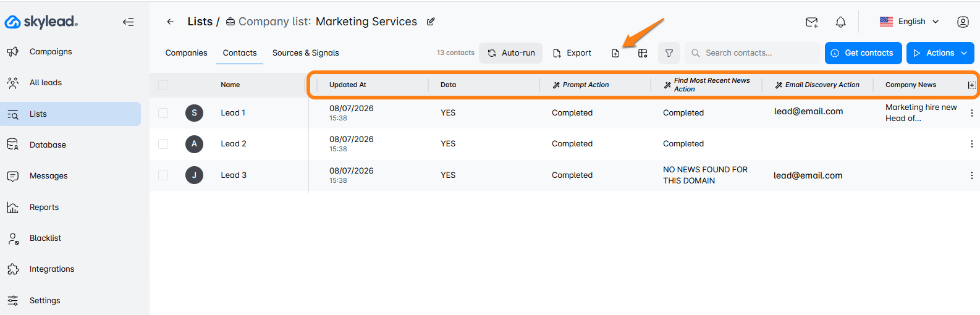Screen dimensions: 980x315
Task: Click Lists breadcrumb link
Action: [200, 22]
